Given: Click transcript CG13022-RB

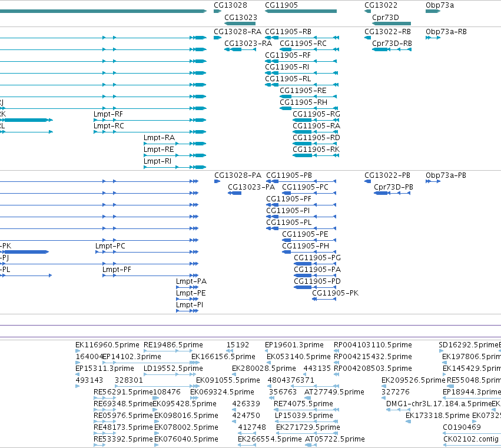Looking at the screenshot, I should click(x=387, y=32).
